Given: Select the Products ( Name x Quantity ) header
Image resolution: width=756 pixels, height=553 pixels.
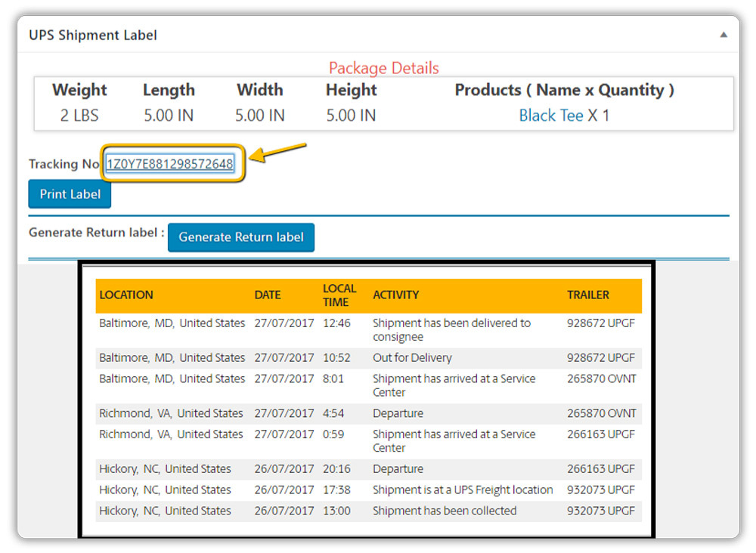Looking at the screenshot, I should (x=564, y=90).
